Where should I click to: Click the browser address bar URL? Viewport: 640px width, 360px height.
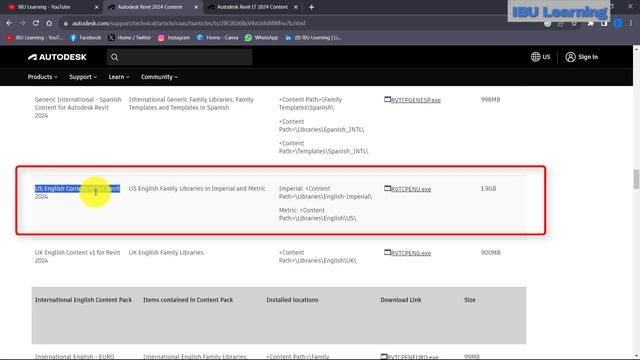point(189,23)
